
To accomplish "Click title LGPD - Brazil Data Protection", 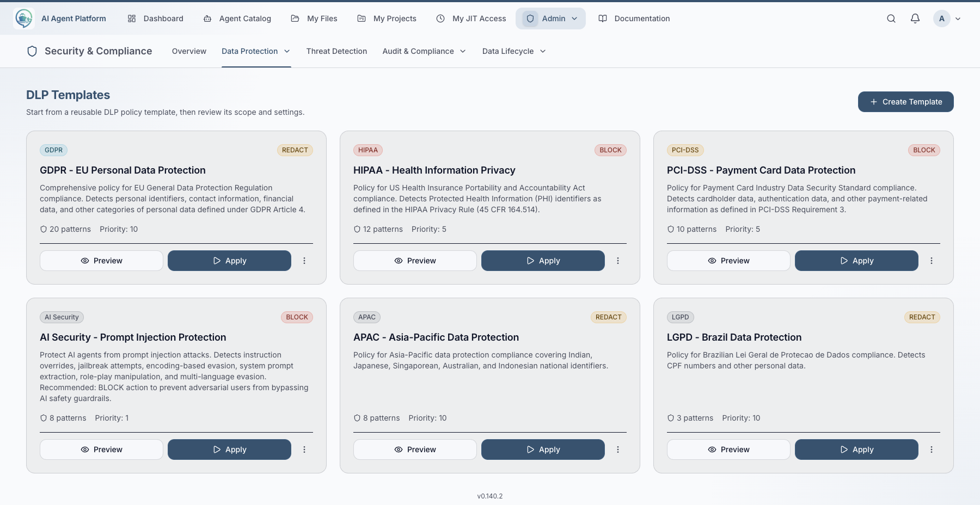I will coord(734,337).
